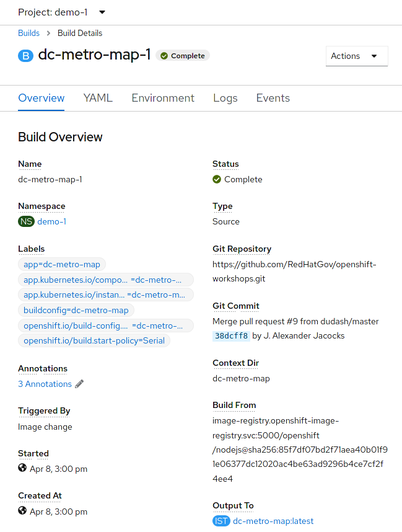Expand the Actions dropdown menu

pyautogui.click(x=357, y=56)
